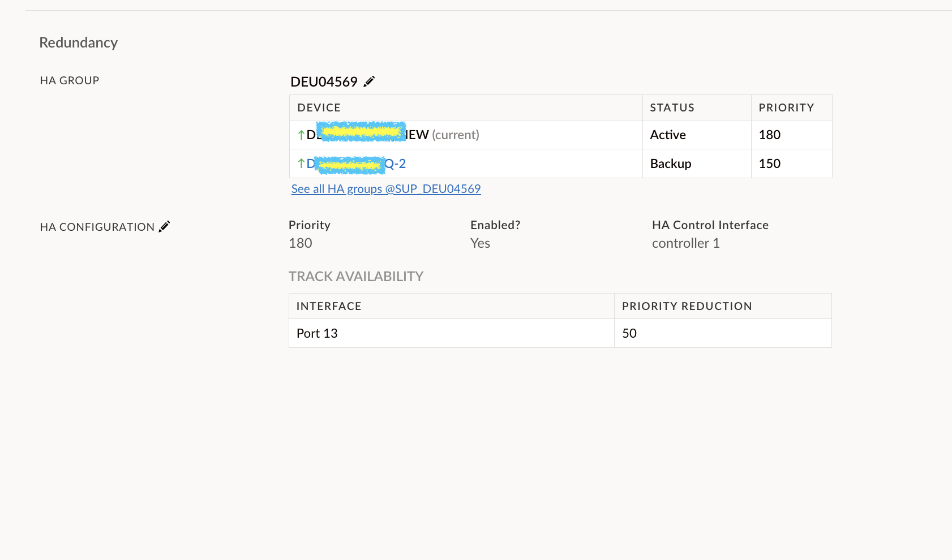The height and width of the screenshot is (560, 952).
Task: Click green up arrow of current device
Action: [x=301, y=135]
